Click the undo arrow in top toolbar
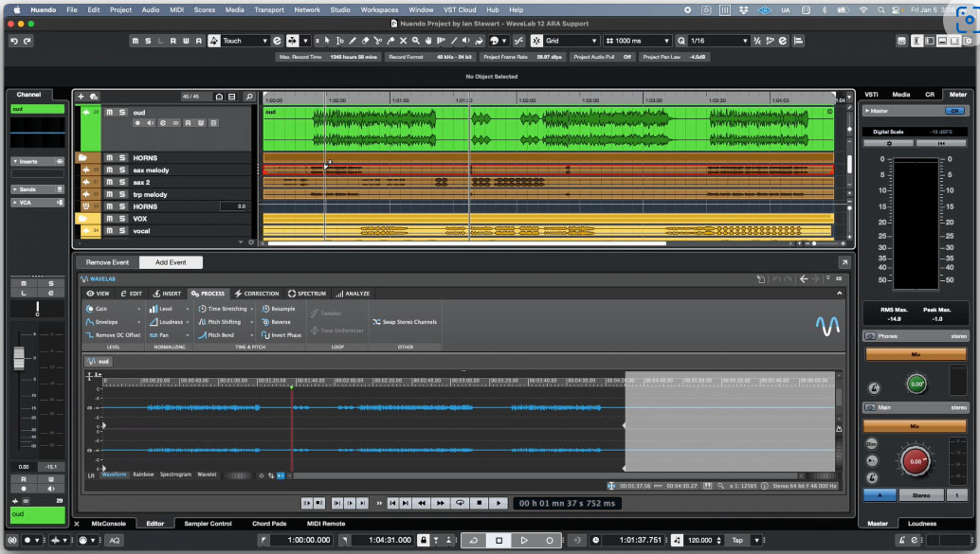Screen dimensions: 980x554 tap(14, 41)
